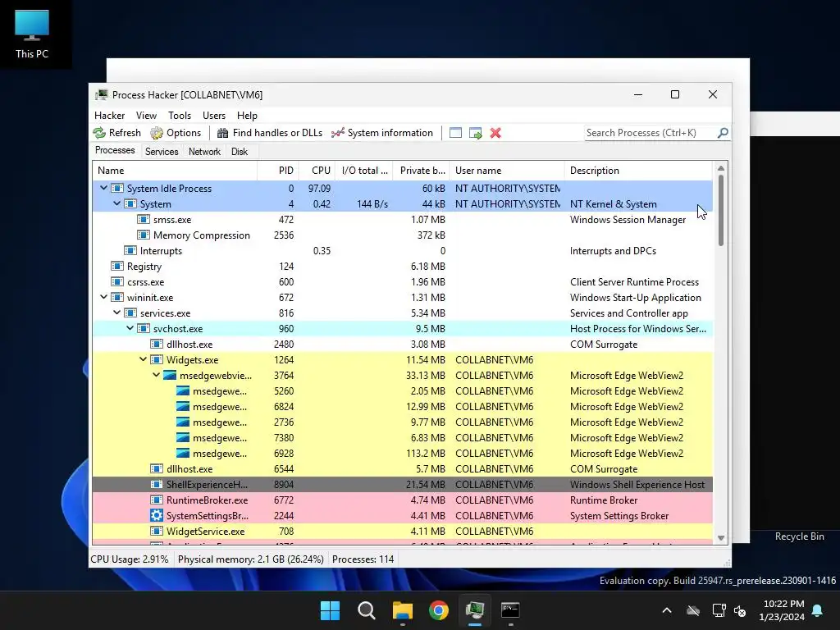Sort by the Name column header
The width and height of the screenshot is (840, 630).
pyautogui.click(x=175, y=171)
